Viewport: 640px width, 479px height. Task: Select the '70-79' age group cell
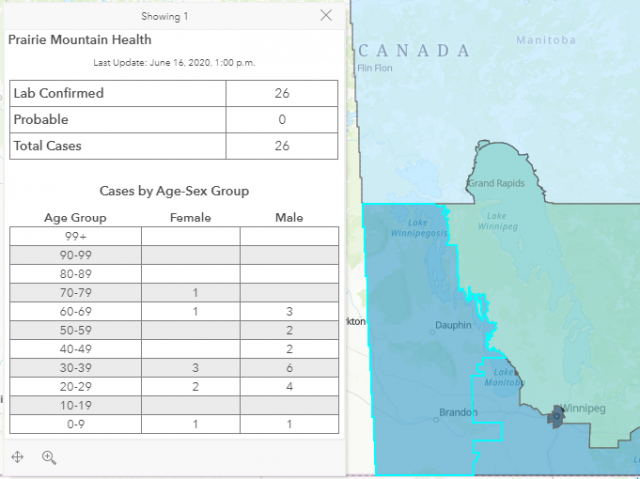point(76,293)
